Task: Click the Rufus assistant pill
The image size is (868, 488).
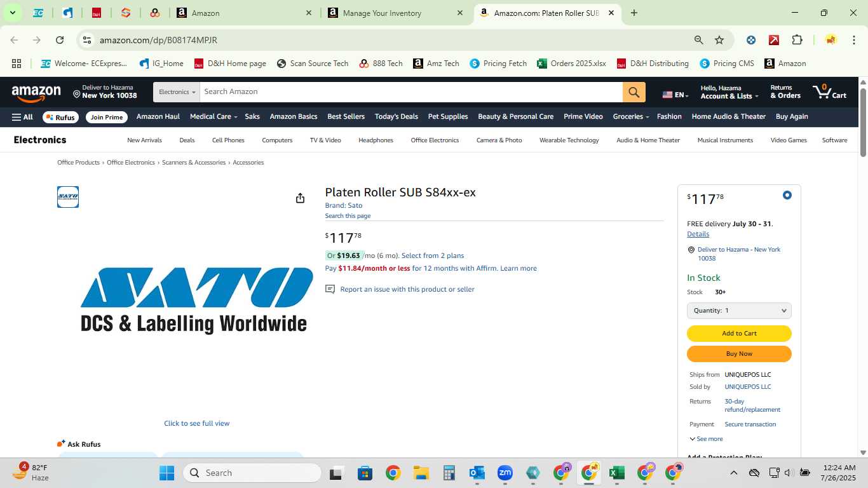Action: click(x=60, y=117)
